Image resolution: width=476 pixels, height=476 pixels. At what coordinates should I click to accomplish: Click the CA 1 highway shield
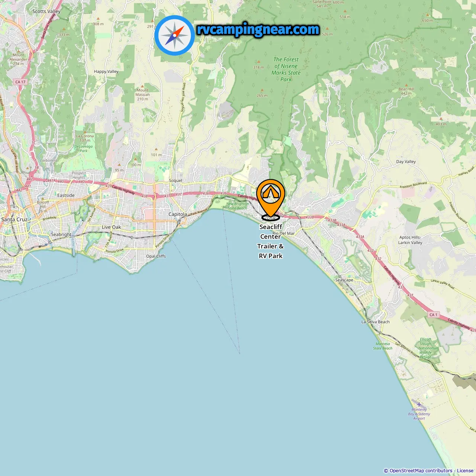(434, 315)
